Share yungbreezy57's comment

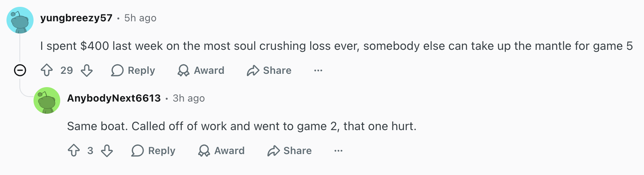tap(269, 70)
